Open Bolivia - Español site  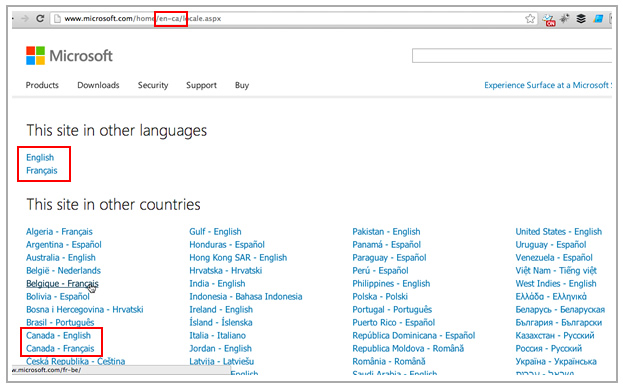click(58, 296)
